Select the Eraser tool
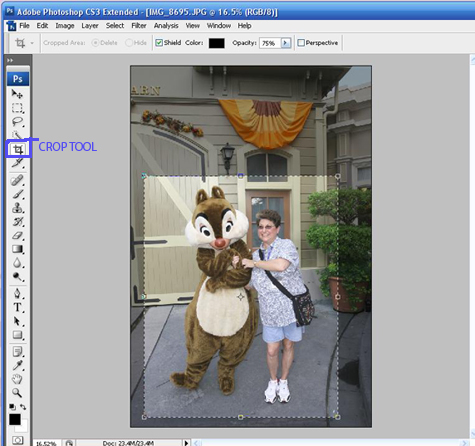The image size is (475, 446). 17,235
